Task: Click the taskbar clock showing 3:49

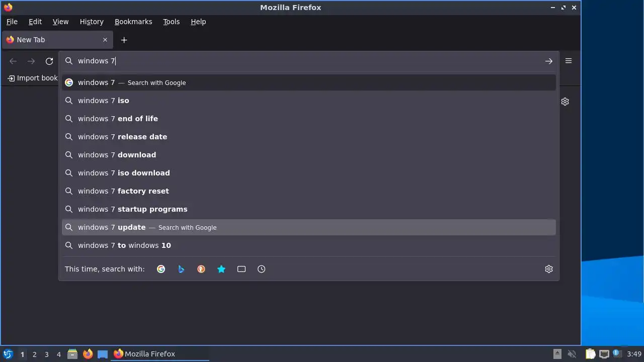Action: pyautogui.click(x=634, y=354)
